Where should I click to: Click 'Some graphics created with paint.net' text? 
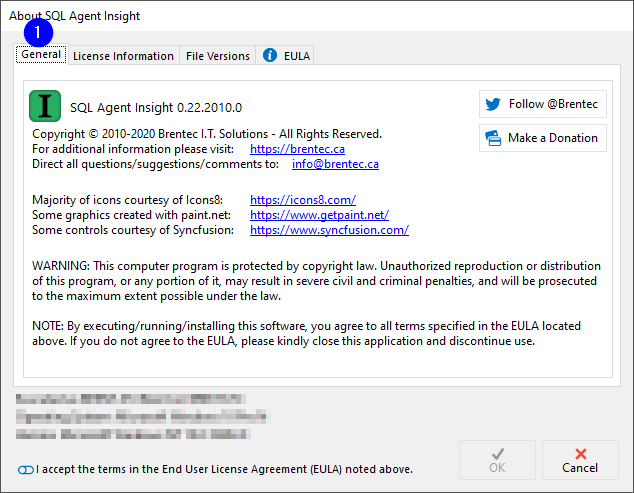(x=131, y=215)
